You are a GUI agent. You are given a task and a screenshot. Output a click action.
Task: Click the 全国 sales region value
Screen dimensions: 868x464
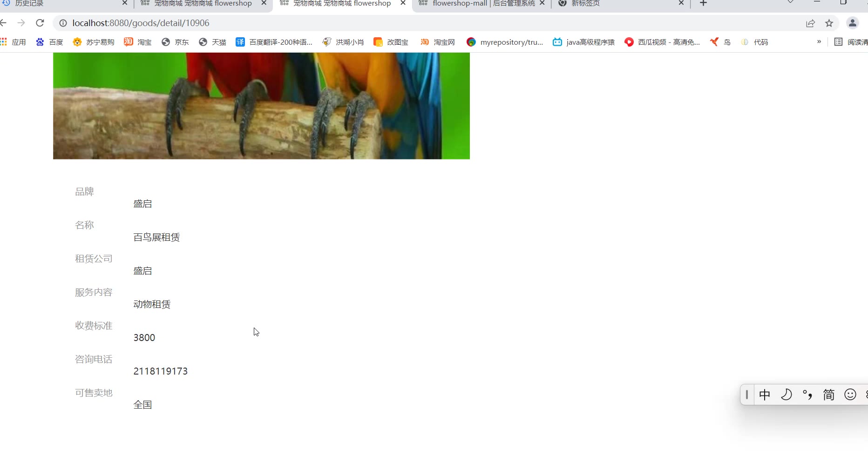point(142,405)
